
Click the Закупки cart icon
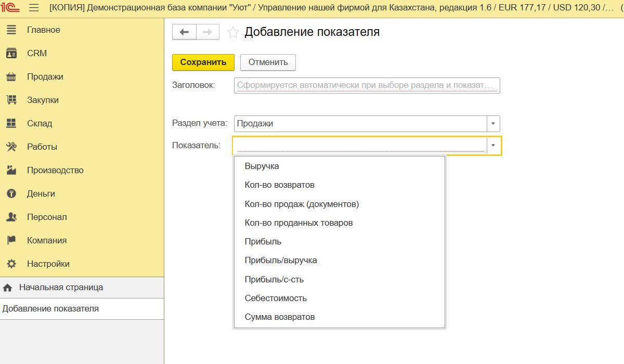[11, 100]
